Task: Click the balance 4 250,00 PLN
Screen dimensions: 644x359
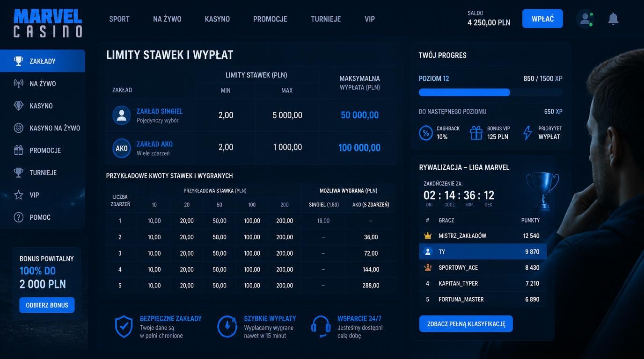Action: point(489,22)
